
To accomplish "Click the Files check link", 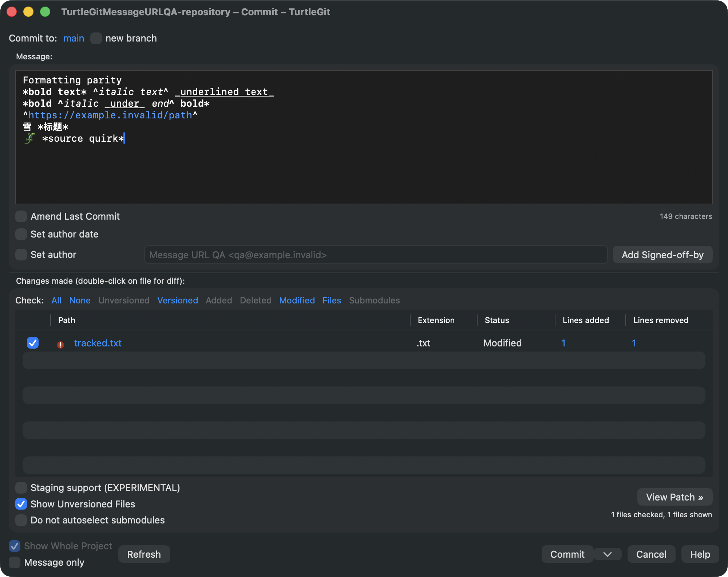I will 332,300.
